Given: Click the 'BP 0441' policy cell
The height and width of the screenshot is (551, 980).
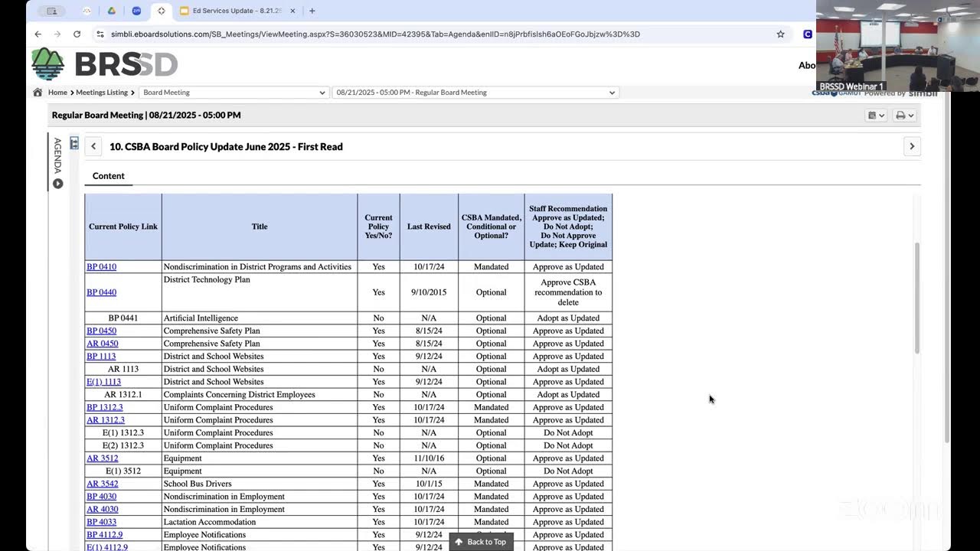Looking at the screenshot, I should click(123, 318).
